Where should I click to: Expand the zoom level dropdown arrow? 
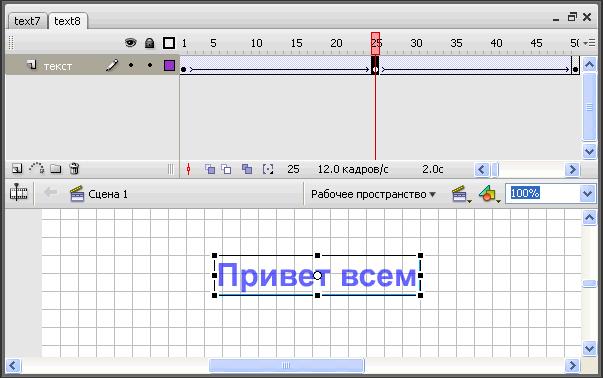[x=587, y=193]
